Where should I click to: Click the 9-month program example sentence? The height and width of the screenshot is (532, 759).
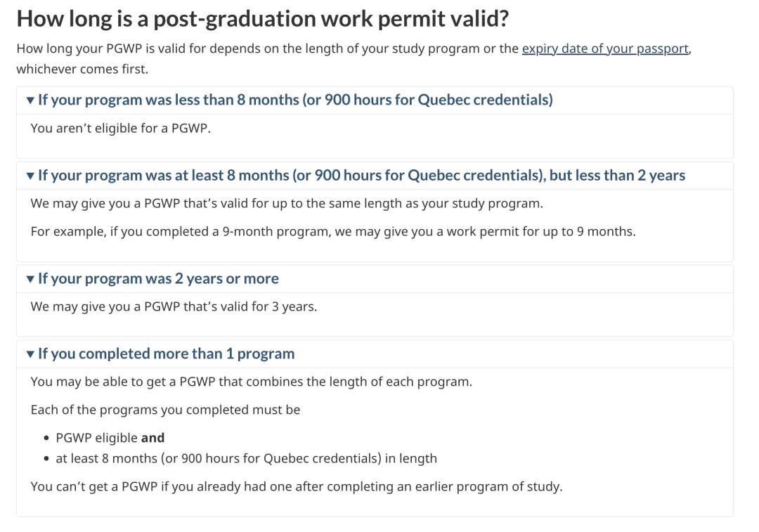pos(333,231)
